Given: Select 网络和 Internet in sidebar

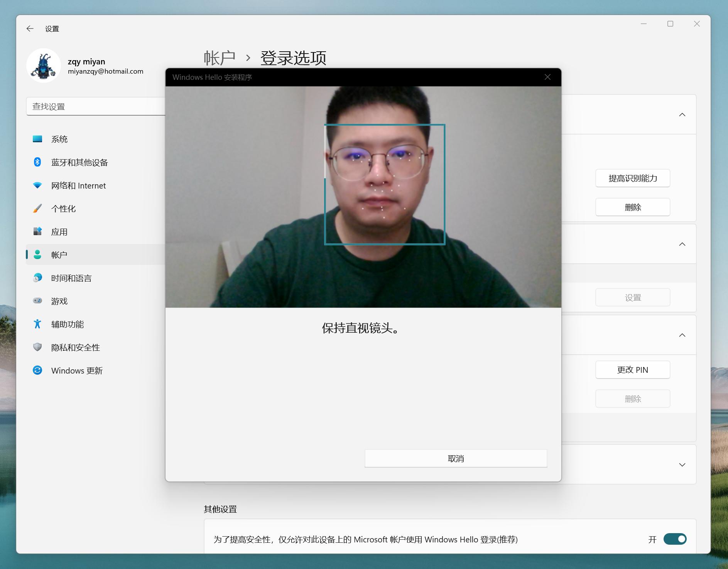Looking at the screenshot, I should (78, 185).
